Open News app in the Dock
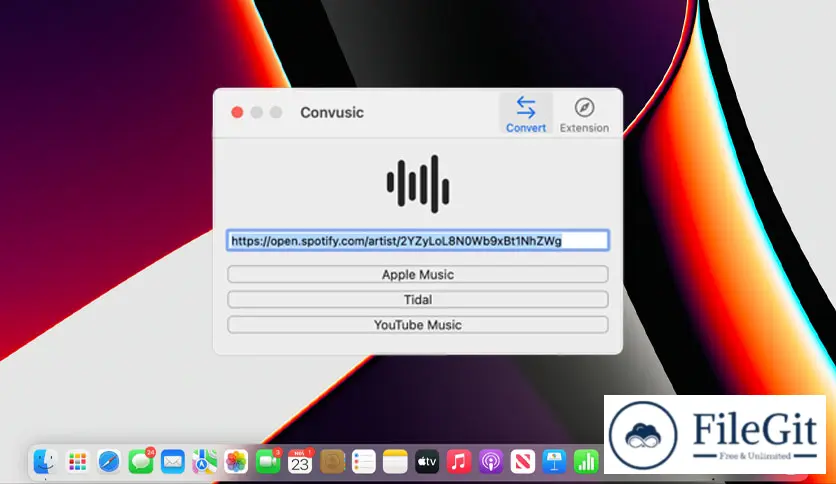Viewport: 836px width, 484px height. click(522, 462)
